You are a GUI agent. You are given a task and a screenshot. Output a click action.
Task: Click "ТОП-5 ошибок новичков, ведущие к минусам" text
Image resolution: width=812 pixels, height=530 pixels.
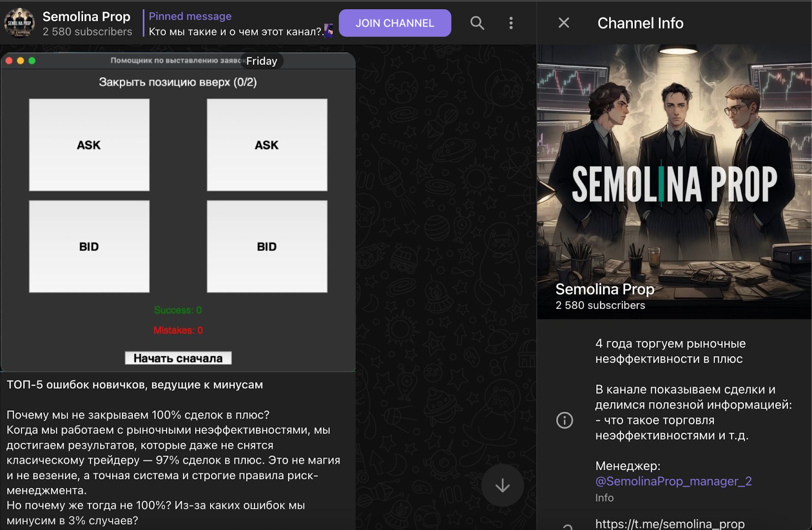pos(135,384)
